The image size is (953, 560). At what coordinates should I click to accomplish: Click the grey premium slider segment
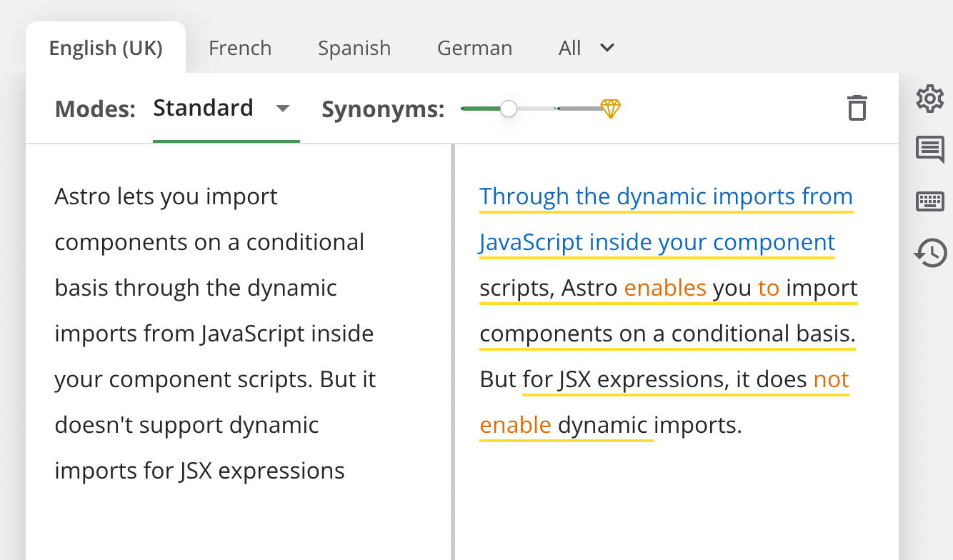[x=579, y=109]
